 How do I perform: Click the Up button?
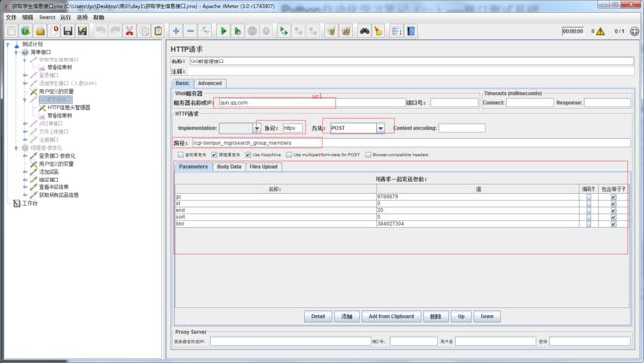coord(461,317)
